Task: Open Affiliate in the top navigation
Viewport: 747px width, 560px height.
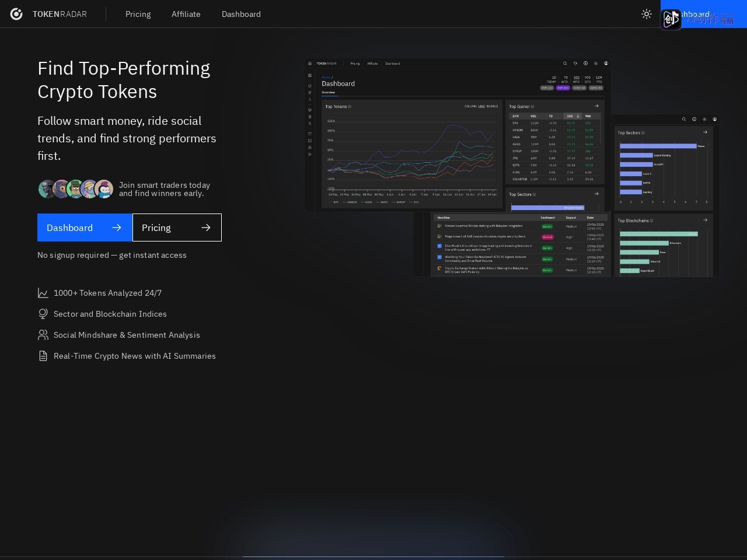Action: click(x=186, y=14)
